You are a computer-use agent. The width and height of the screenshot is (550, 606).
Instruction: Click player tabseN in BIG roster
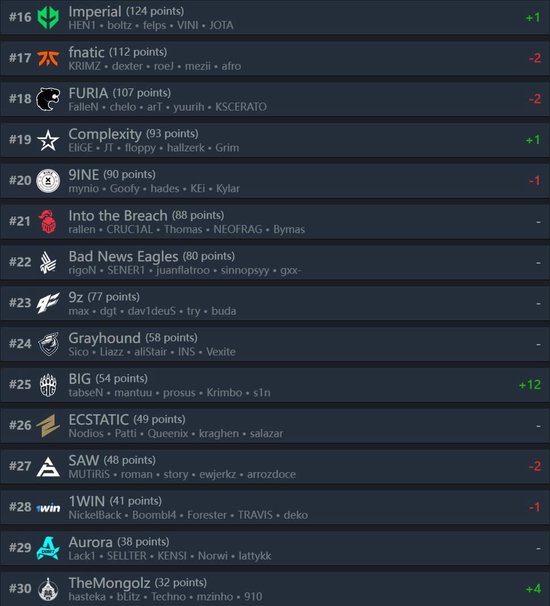click(86, 393)
